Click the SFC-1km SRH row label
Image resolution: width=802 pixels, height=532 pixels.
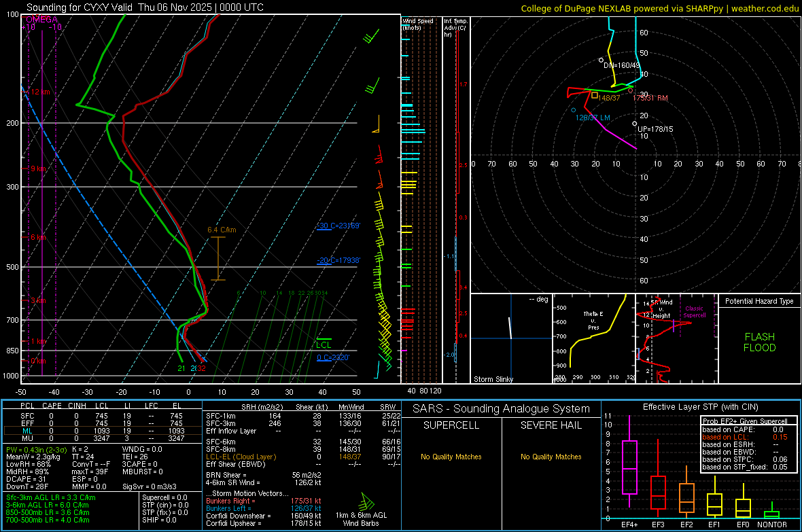tap(221, 416)
